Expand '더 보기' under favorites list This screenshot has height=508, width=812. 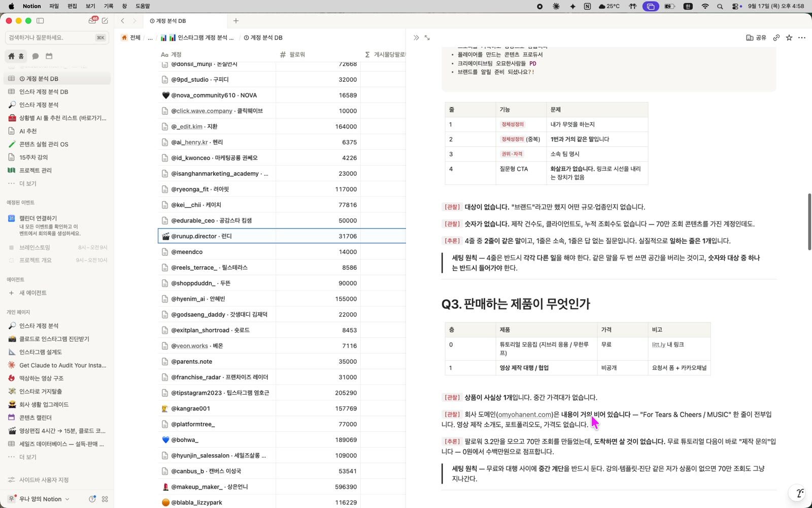pyautogui.click(x=27, y=183)
